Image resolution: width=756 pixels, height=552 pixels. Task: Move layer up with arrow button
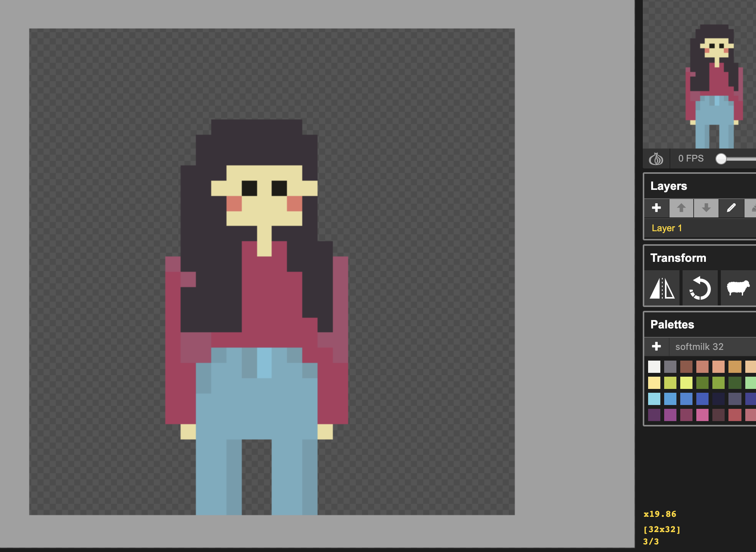(681, 208)
